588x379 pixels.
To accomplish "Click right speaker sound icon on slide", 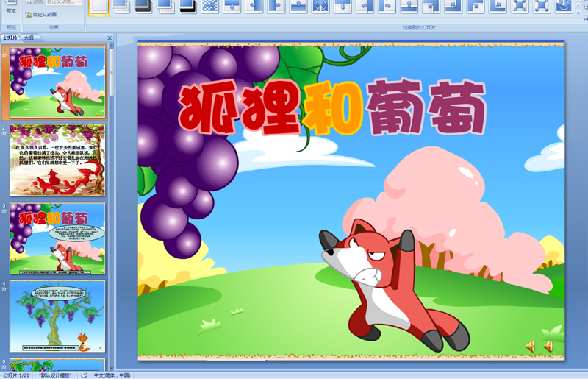I will [x=548, y=346].
